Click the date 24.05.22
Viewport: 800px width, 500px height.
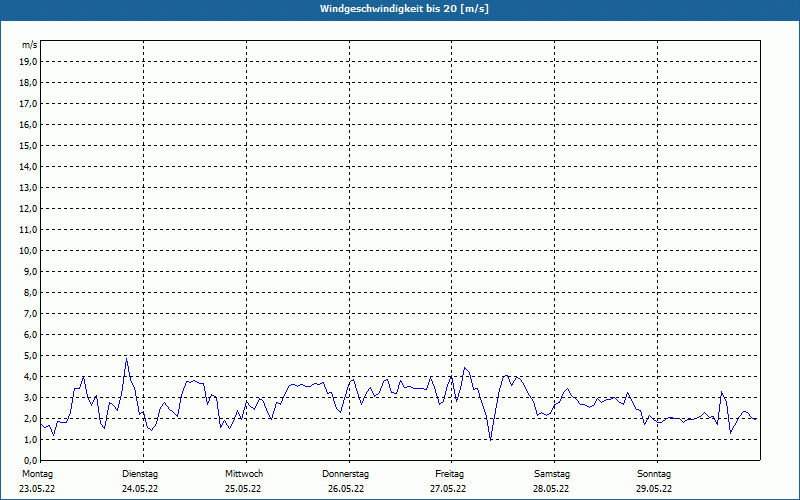point(140,489)
